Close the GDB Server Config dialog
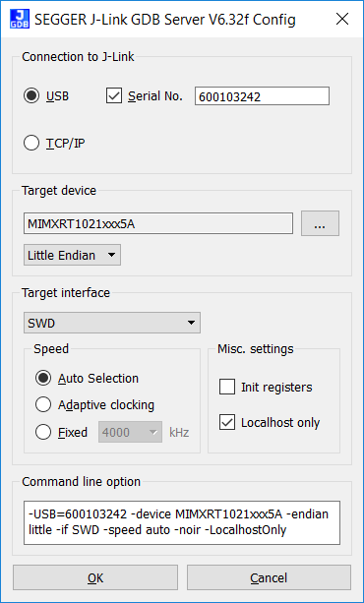The image size is (364, 603). [x=342, y=19]
